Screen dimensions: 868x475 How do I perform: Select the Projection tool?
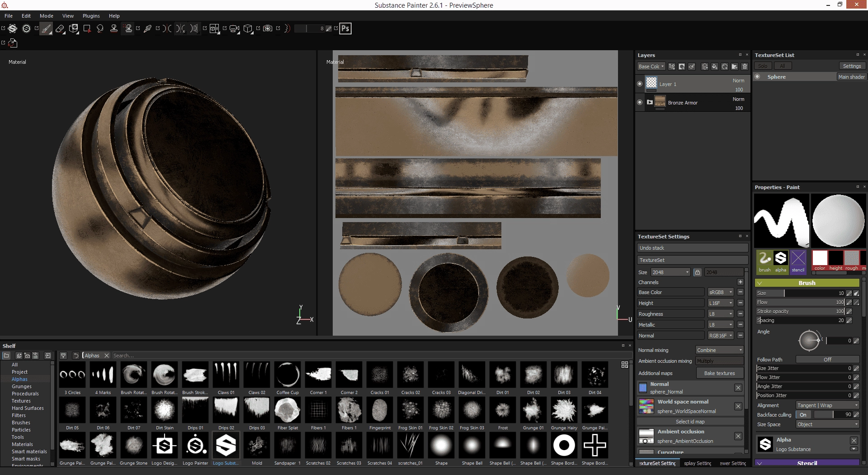point(74,28)
